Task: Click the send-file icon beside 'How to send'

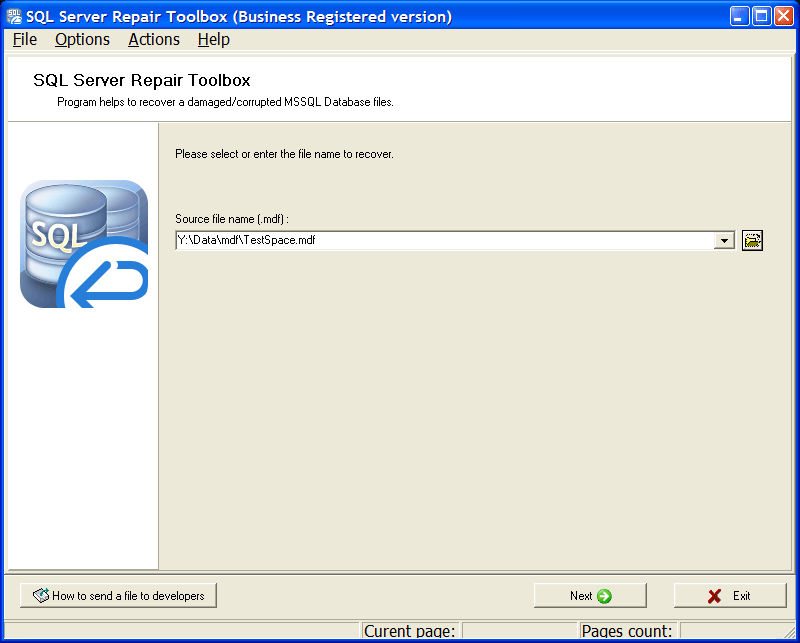Action: (x=41, y=596)
